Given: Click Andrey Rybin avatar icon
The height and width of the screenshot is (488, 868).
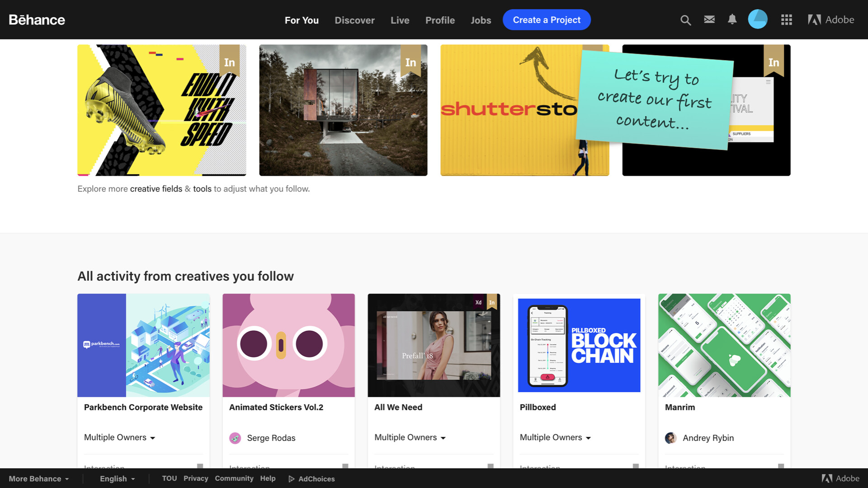Looking at the screenshot, I should coord(670,438).
